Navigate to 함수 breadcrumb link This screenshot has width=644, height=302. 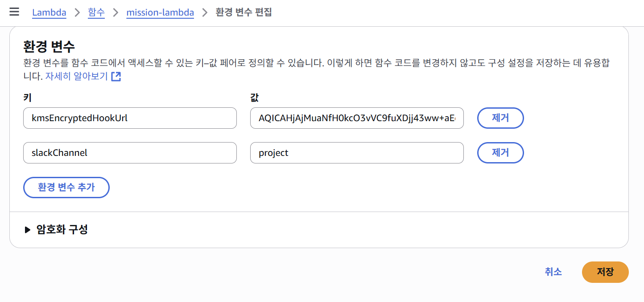click(x=96, y=12)
